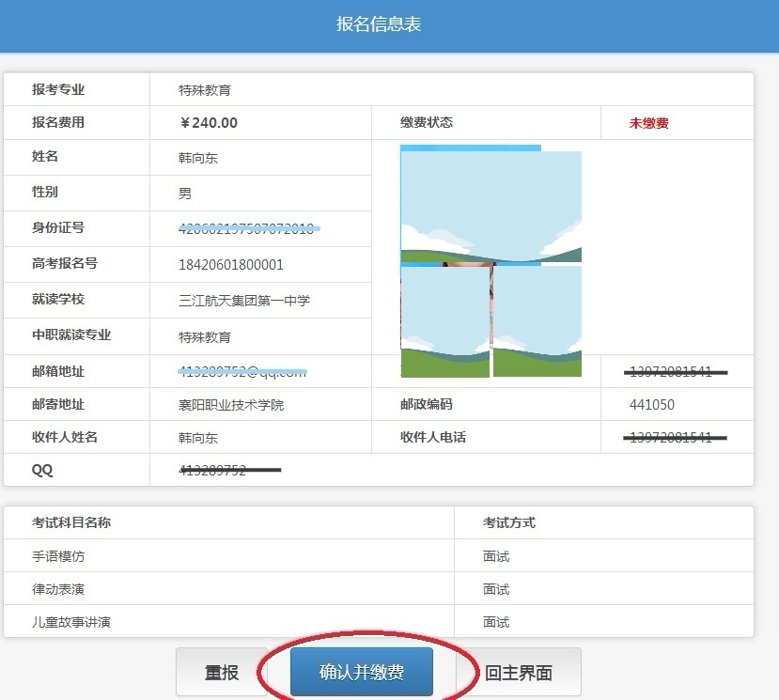Click the ￥240.00 registration fee value
779x700 pixels.
(209, 123)
